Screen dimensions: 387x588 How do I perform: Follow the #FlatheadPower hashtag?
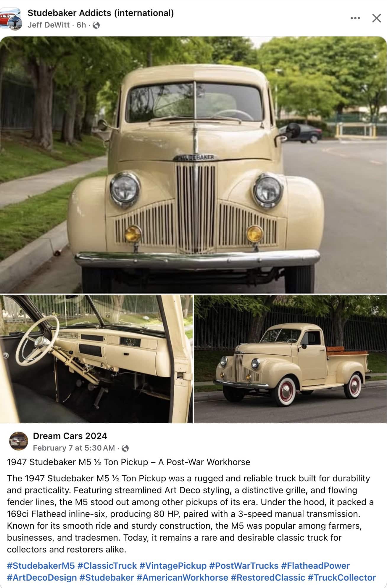[315, 566]
